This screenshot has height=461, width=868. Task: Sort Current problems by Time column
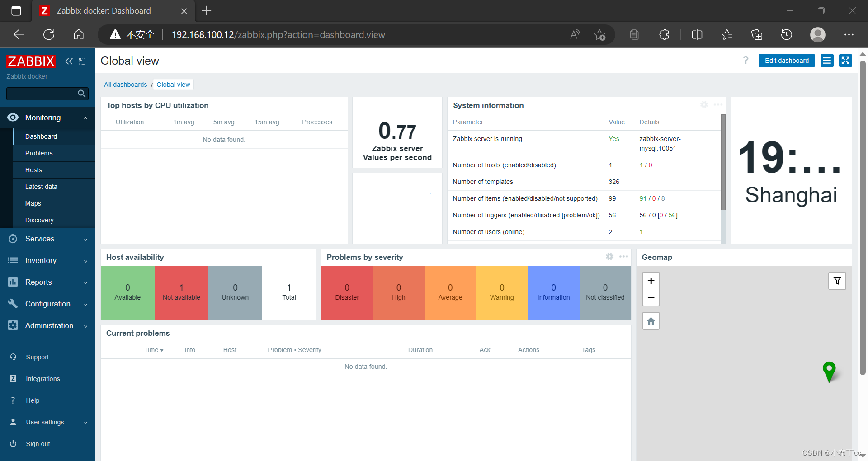pyautogui.click(x=154, y=350)
